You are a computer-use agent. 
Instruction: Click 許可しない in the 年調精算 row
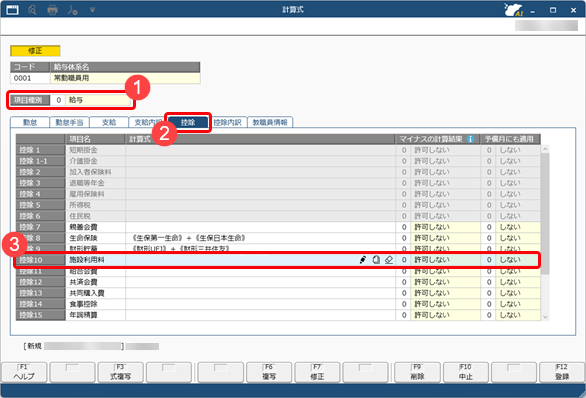tap(445, 315)
